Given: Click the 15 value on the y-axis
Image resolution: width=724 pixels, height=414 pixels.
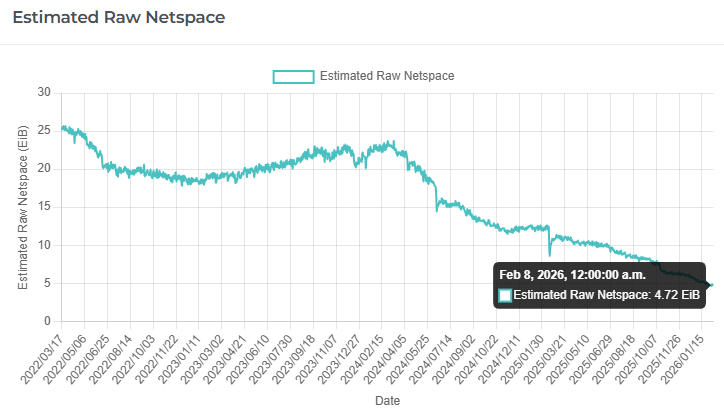Looking at the screenshot, I should pos(44,207).
